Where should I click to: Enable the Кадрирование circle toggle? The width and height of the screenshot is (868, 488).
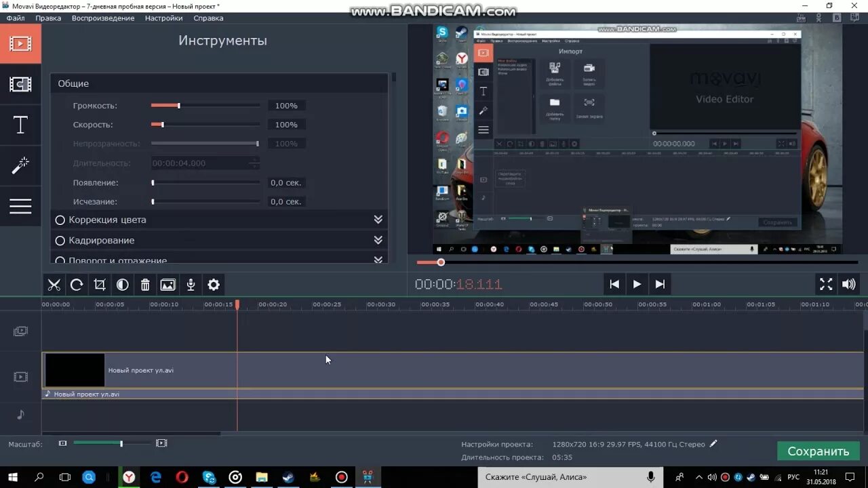(60, 241)
